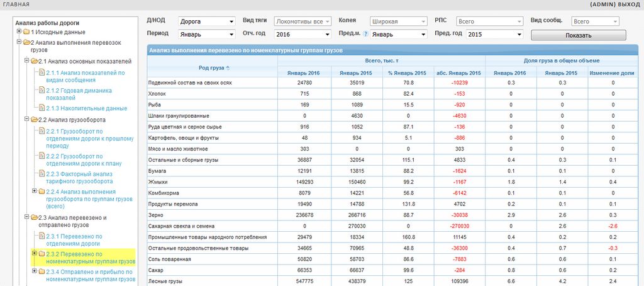The image size is (644, 286).
Task: Click the document icon of 2.3.1 Перевезено
Action: pos(42,236)
